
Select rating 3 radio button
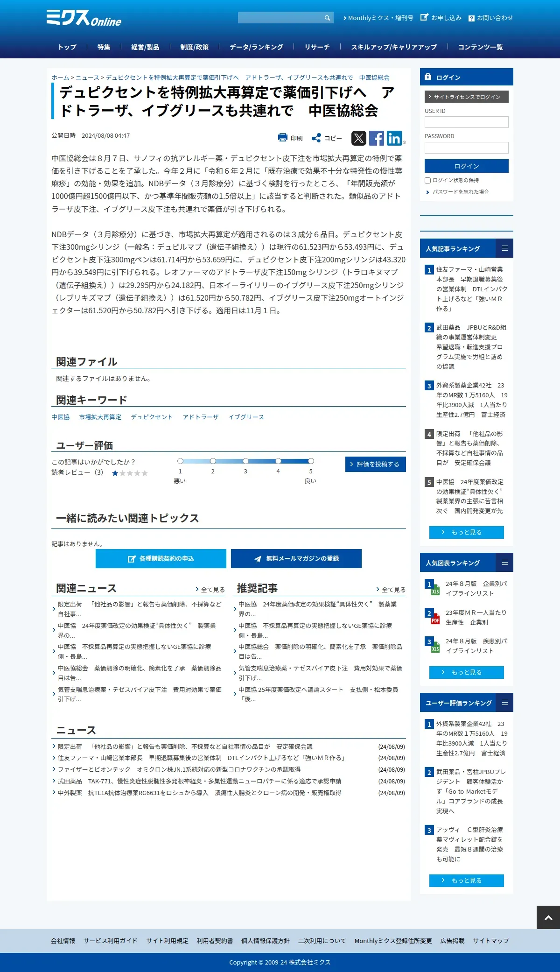[x=245, y=461]
